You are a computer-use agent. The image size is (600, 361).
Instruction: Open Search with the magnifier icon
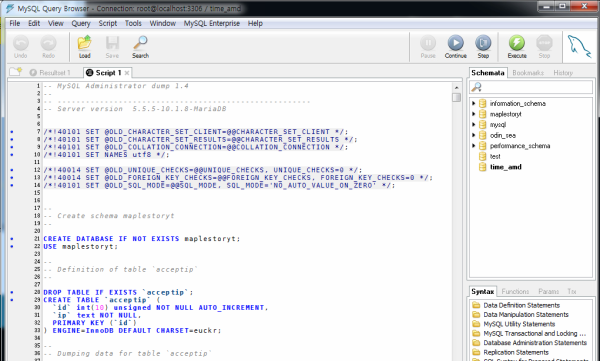140,43
